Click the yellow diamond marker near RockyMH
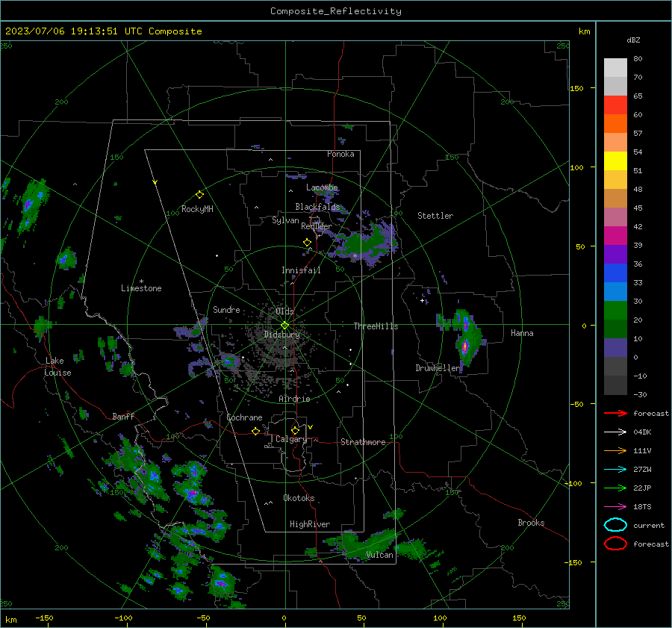Screen dimensions: 672x628 click(x=199, y=195)
